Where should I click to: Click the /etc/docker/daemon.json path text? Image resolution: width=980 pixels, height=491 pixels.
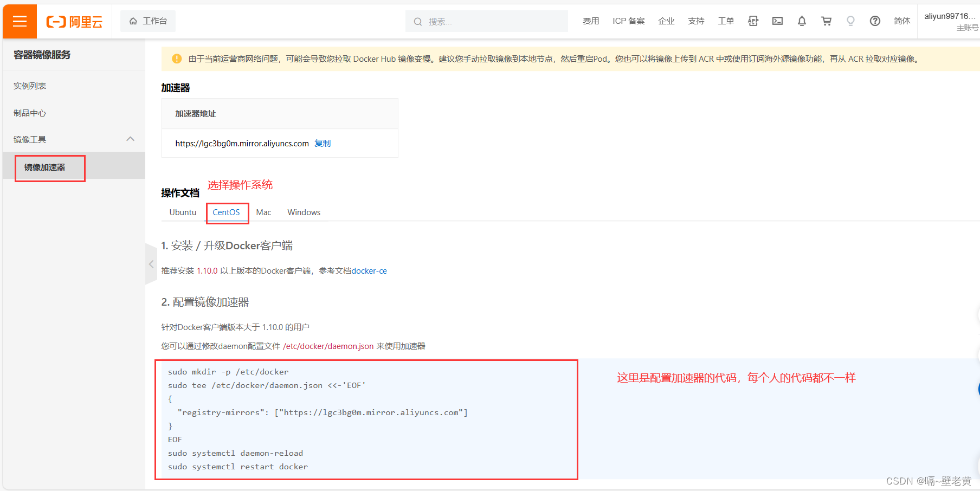(x=328, y=346)
